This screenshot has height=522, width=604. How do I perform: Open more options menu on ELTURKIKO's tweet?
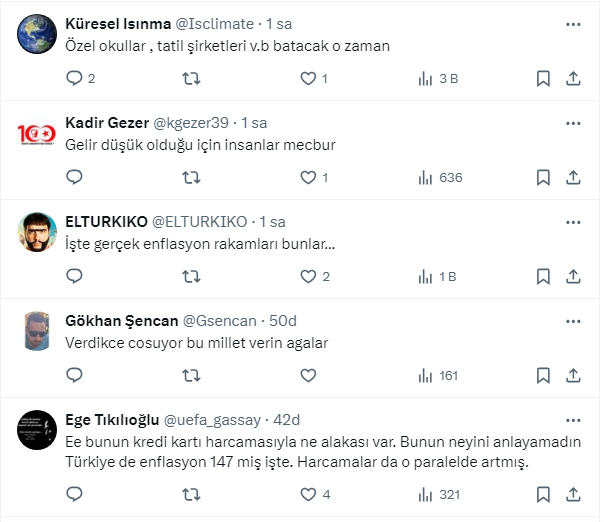coord(573,221)
